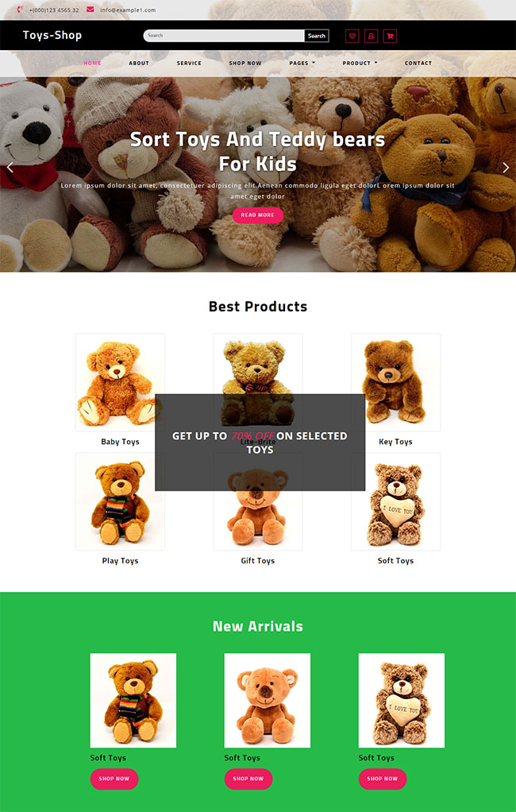Click the Read More banner button

tap(258, 215)
